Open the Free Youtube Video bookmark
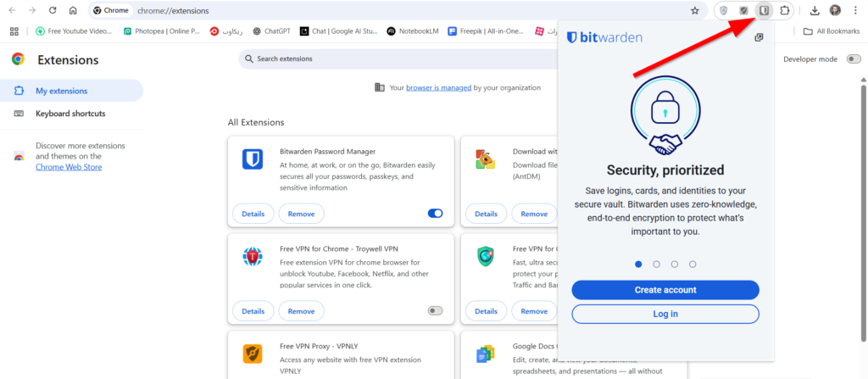 click(74, 31)
